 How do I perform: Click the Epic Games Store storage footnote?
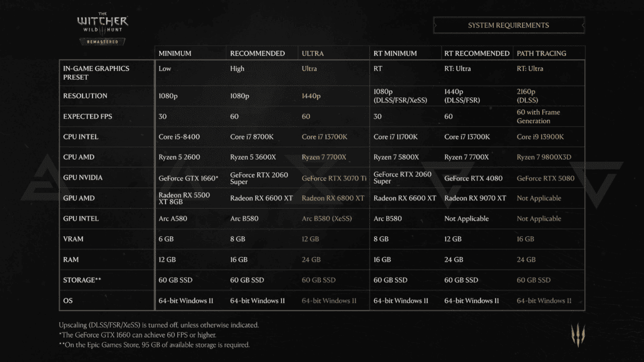pos(155,345)
